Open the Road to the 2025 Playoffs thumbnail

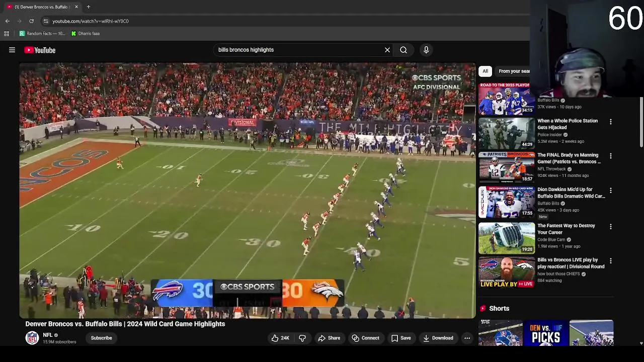[x=506, y=99]
